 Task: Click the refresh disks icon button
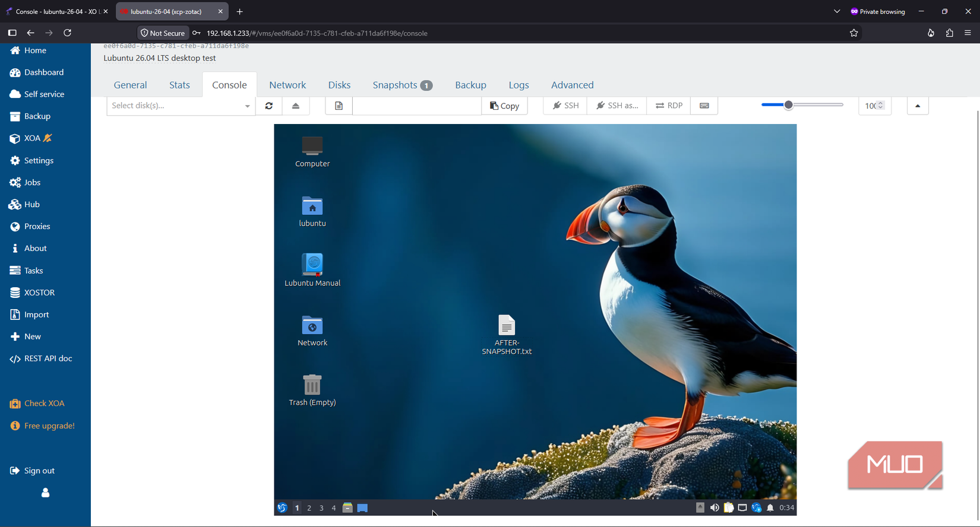point(269,106)
